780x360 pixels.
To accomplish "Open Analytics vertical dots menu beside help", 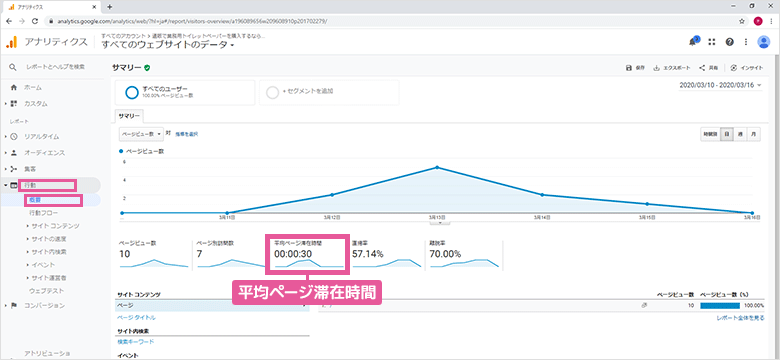I will coord(746,42).
